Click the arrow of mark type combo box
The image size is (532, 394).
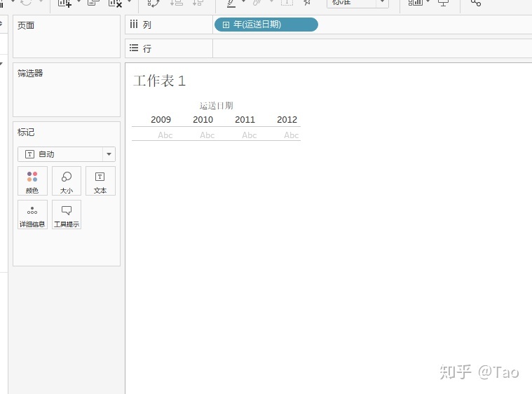click(x=109, y=154)
